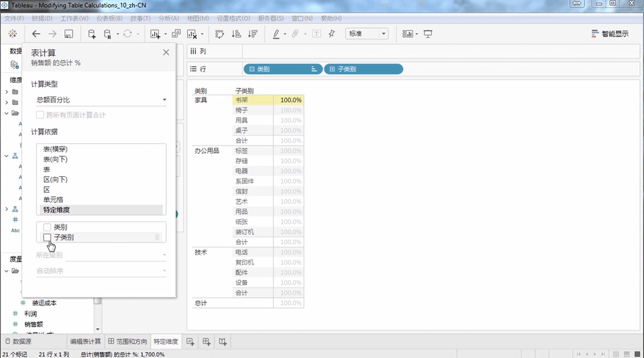Click the save icon in toolbar
The height and width of the screenshot is (358, 644).
tap(68, 34)
